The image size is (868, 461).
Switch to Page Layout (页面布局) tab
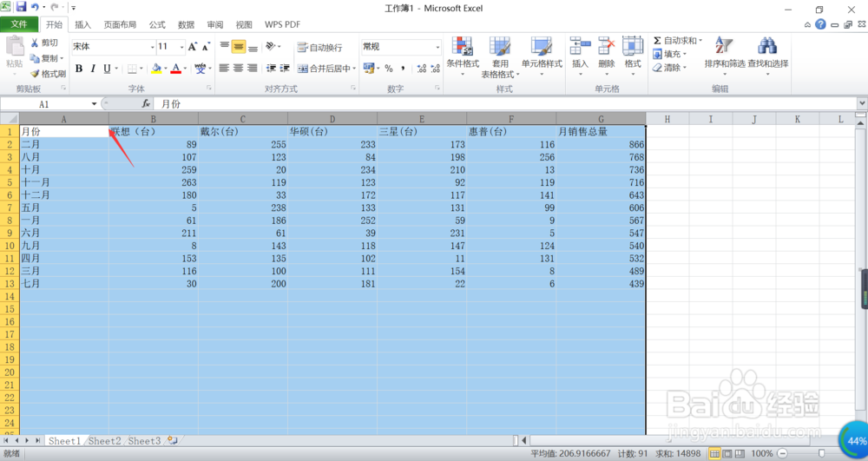[x=120, y=25]
